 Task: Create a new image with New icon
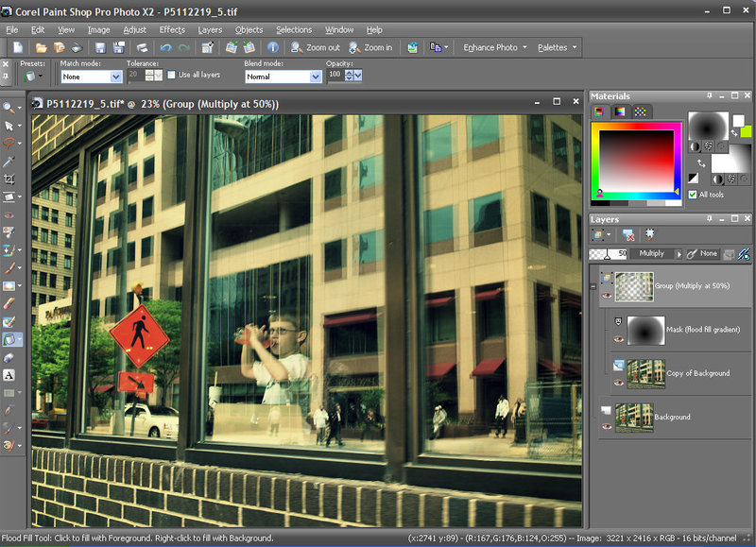[18, 47]
